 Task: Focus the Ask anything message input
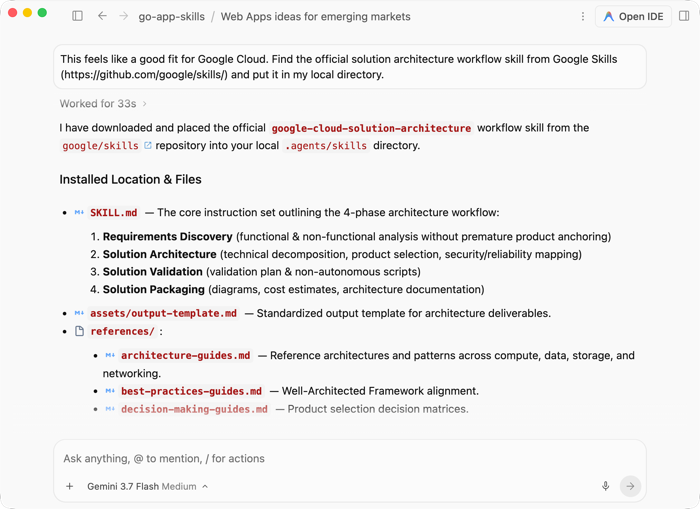(350, 459)
